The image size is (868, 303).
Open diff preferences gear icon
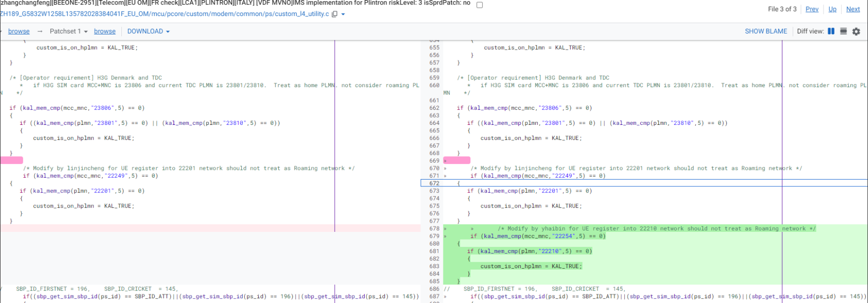(856, 31)
